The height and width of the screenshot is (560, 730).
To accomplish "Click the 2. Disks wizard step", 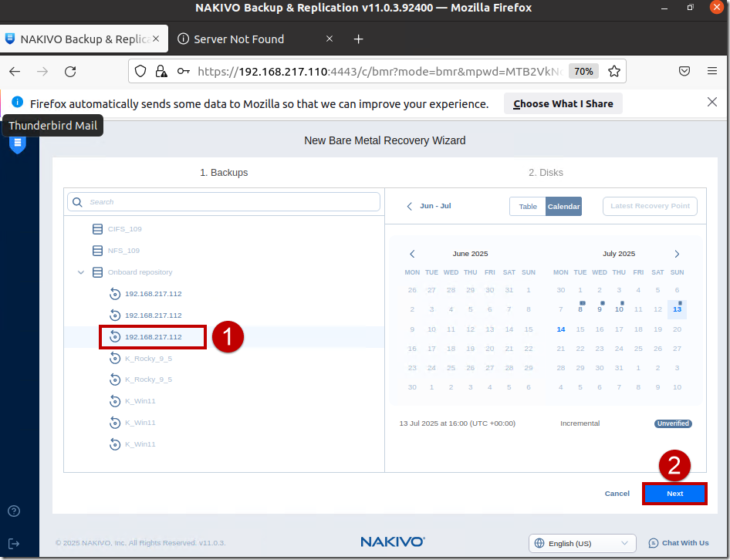I will [546, 173].
